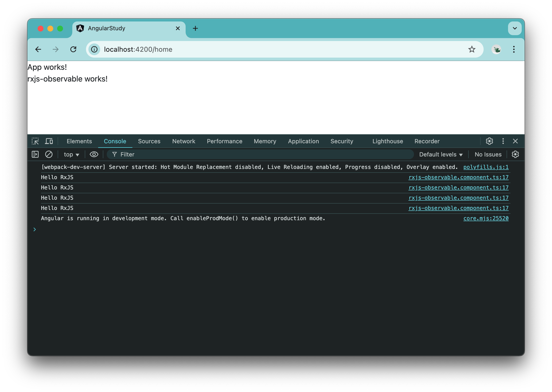
Task: Open console settings gear on filter bar
Action: [x=516, y=154]
